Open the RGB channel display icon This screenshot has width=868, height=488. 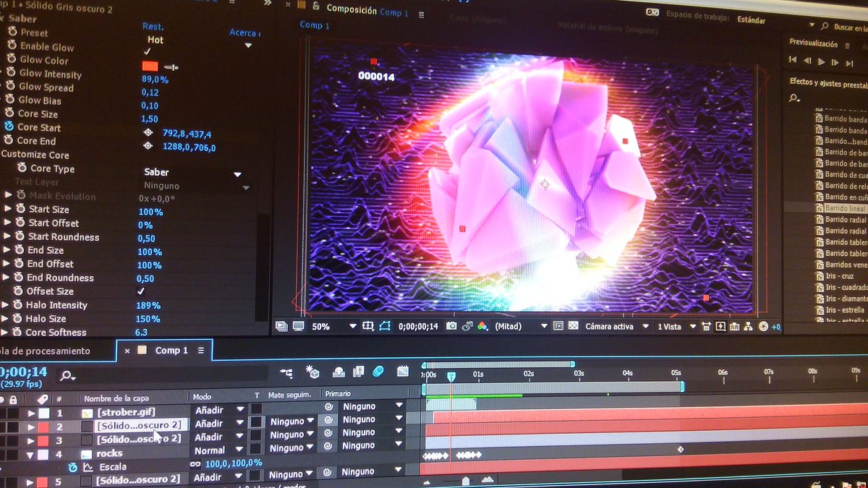pyautogui.click(x=482, y=326)
